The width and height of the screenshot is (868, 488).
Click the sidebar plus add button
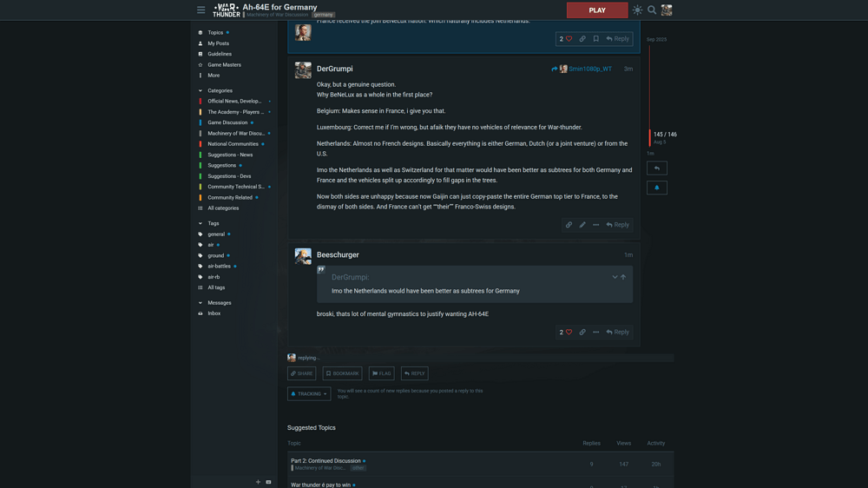coord(258,482)
